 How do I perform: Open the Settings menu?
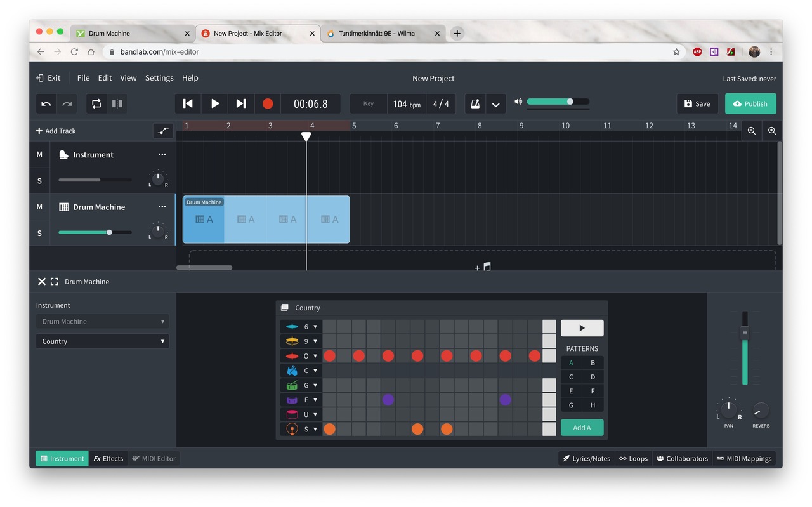coord(159,78)
